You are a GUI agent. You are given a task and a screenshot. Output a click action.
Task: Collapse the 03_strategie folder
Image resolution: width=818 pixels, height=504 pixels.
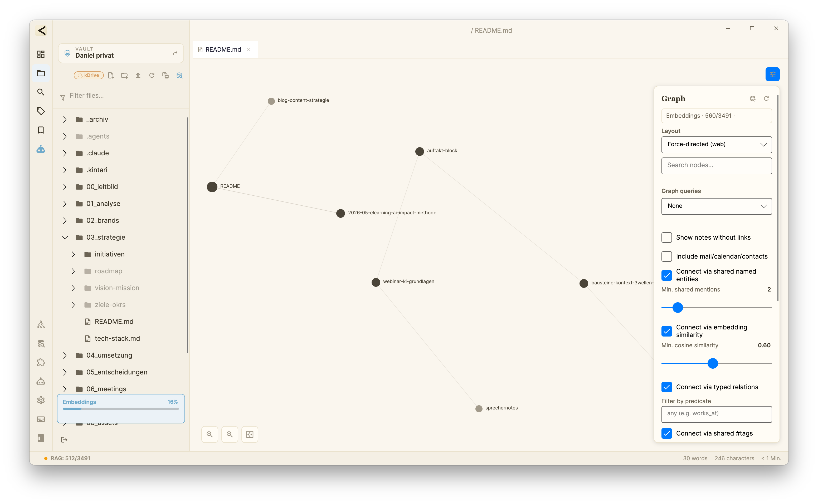click(x=65, y=237)
